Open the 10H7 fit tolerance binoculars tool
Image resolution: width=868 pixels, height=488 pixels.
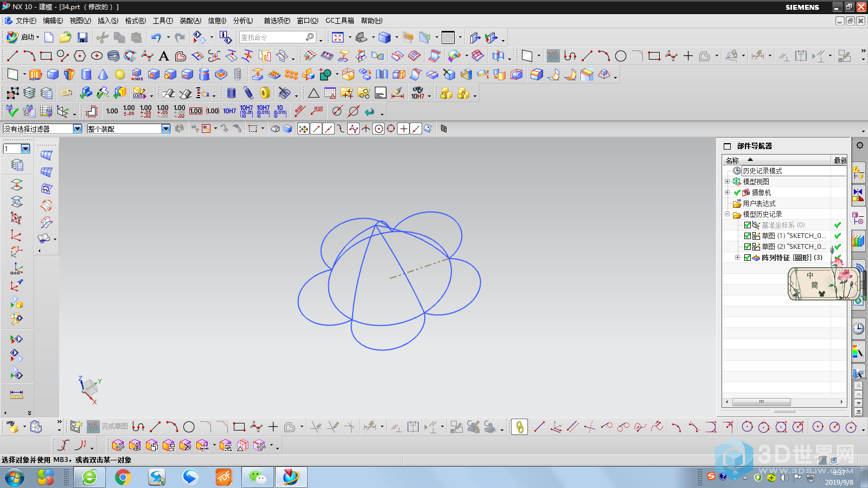[x=418, y=93]
